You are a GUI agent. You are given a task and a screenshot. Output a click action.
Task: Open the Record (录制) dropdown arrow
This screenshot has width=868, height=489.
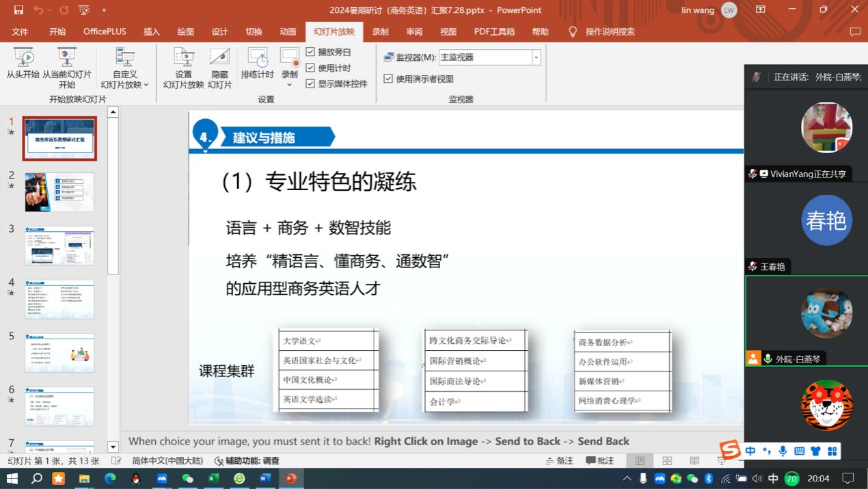[x=289, y=85]
